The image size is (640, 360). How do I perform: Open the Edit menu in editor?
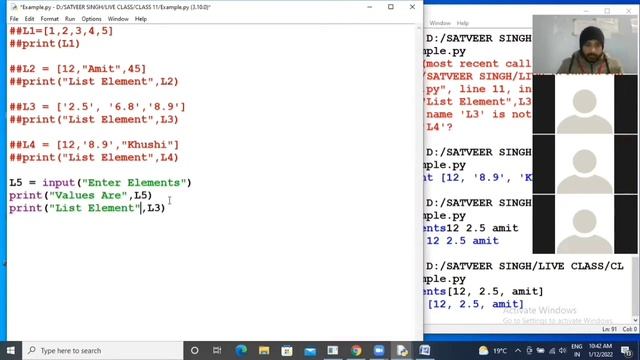tap(29, 19)
